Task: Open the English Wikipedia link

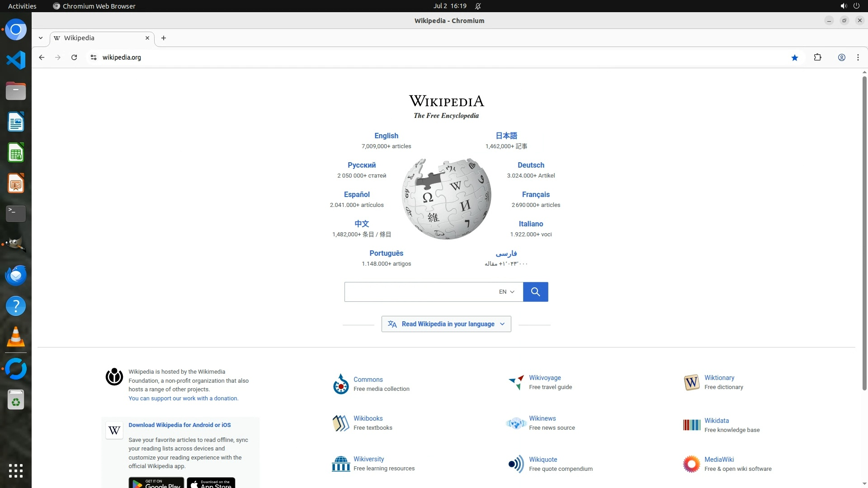Action: coord(386,136)
